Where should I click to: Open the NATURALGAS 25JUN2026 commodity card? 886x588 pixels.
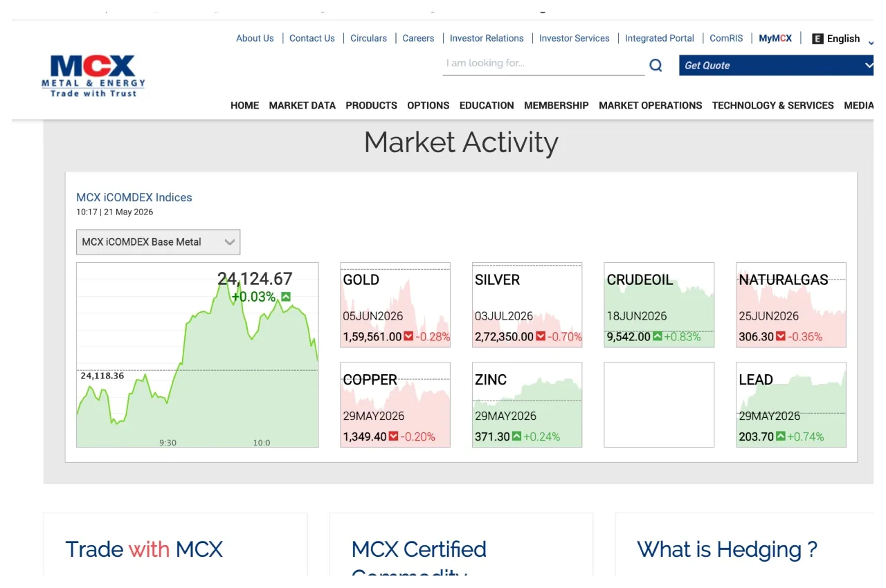coord(791,305)
